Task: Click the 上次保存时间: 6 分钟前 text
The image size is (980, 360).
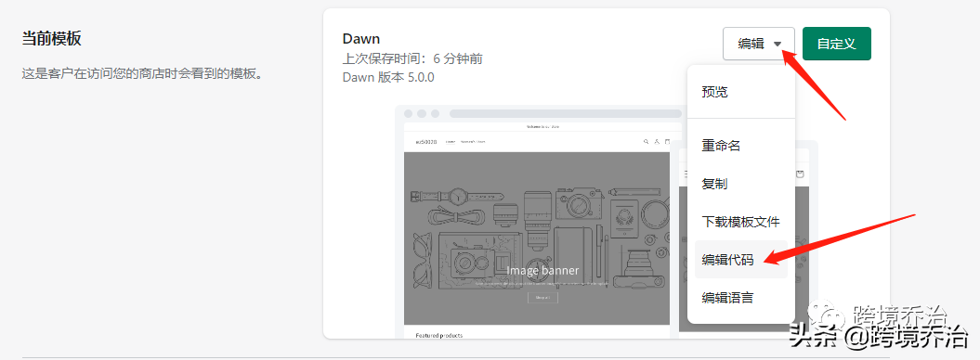Action: pos(412,58)
